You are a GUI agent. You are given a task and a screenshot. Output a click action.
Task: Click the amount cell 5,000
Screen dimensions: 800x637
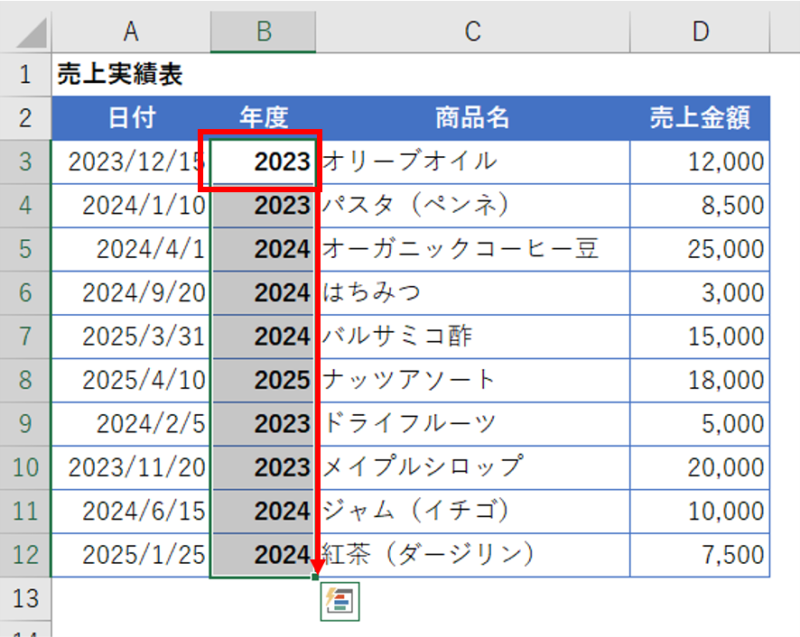click(x=700, y=424)
